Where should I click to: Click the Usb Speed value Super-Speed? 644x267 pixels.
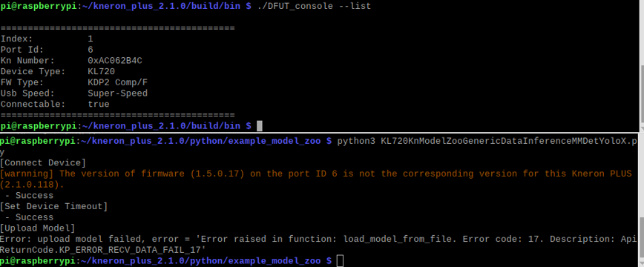(117, 93)
